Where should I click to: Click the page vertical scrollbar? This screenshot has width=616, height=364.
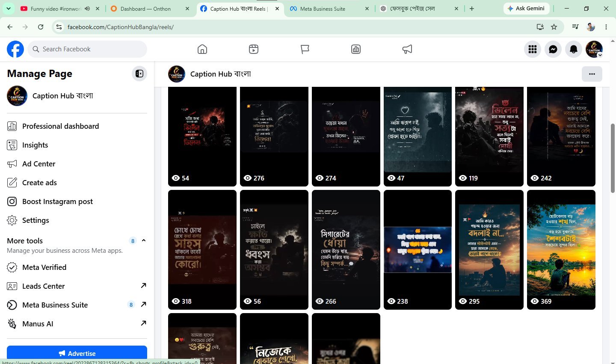pos(613,158)
